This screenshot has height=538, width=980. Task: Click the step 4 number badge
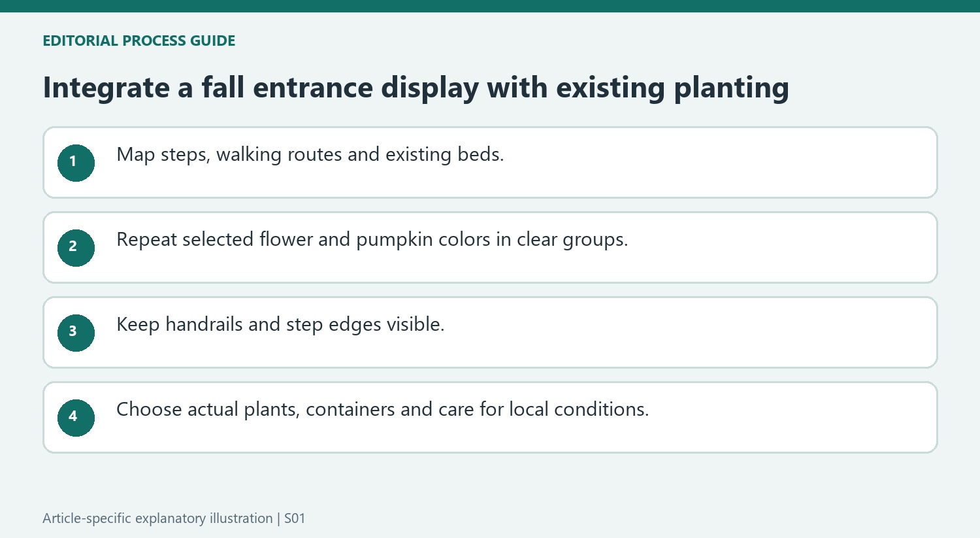pos(76,418)
